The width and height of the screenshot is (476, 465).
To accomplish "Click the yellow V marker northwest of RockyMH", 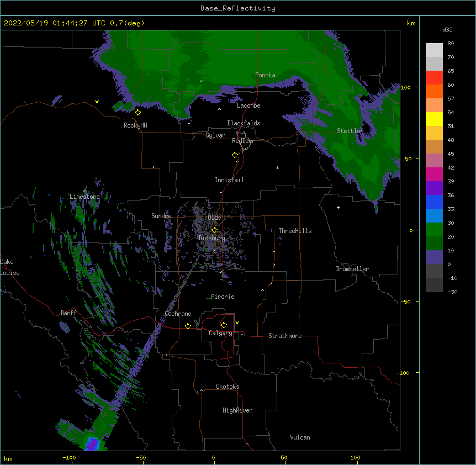I will 97,102.
